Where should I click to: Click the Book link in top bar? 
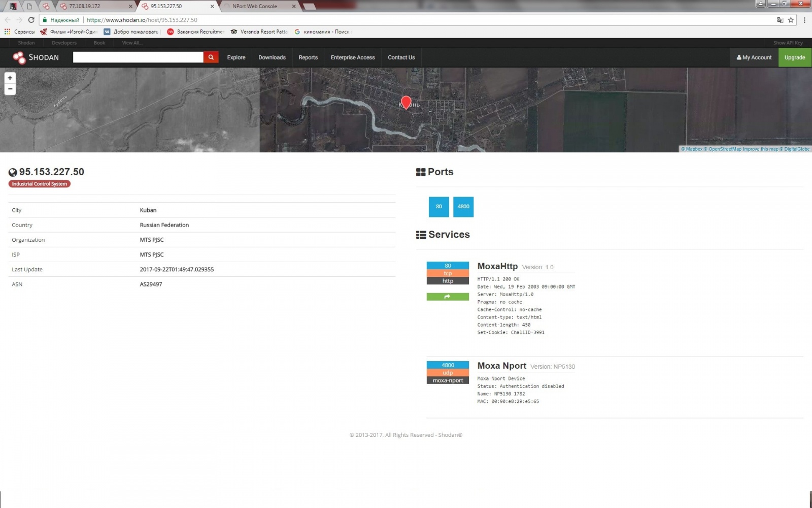pyautogui.click(x=99, y=43)
